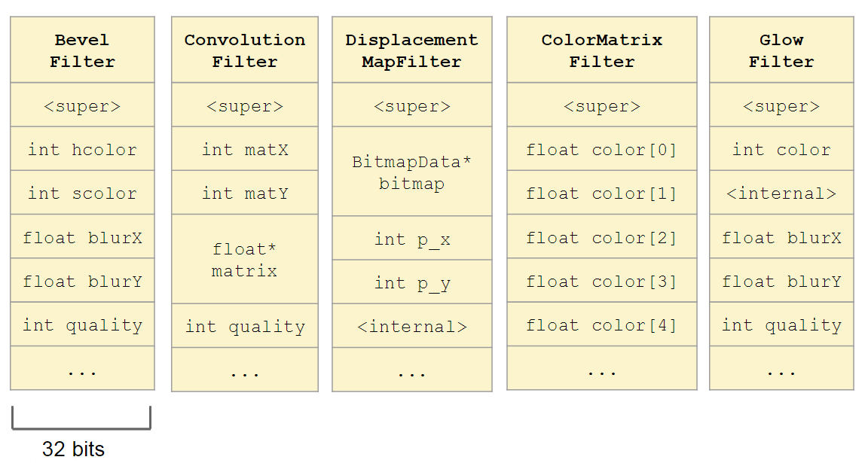This screenshot has width=868, height=463.
Task: Click the int p_x field cell
Action: click(412, 239)
